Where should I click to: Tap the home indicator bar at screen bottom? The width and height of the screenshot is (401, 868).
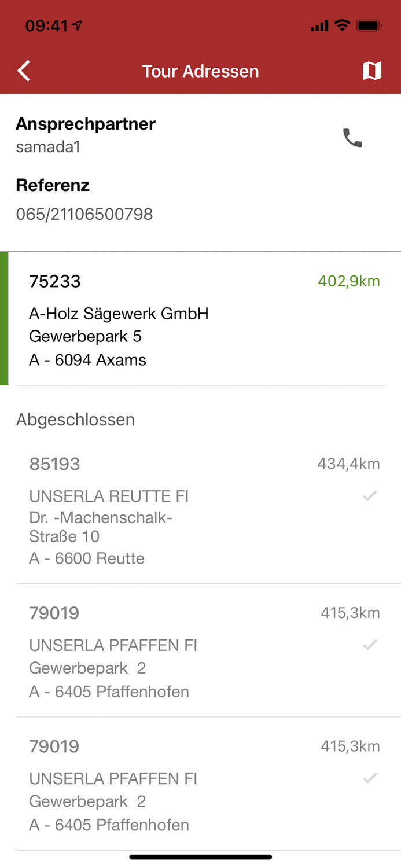tap(200, 857)
